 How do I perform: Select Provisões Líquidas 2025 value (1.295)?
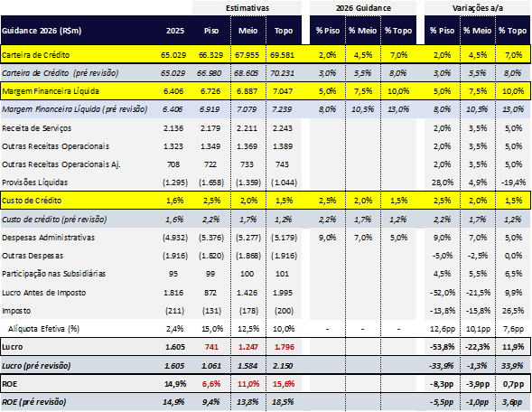click(x=174, y=183)
